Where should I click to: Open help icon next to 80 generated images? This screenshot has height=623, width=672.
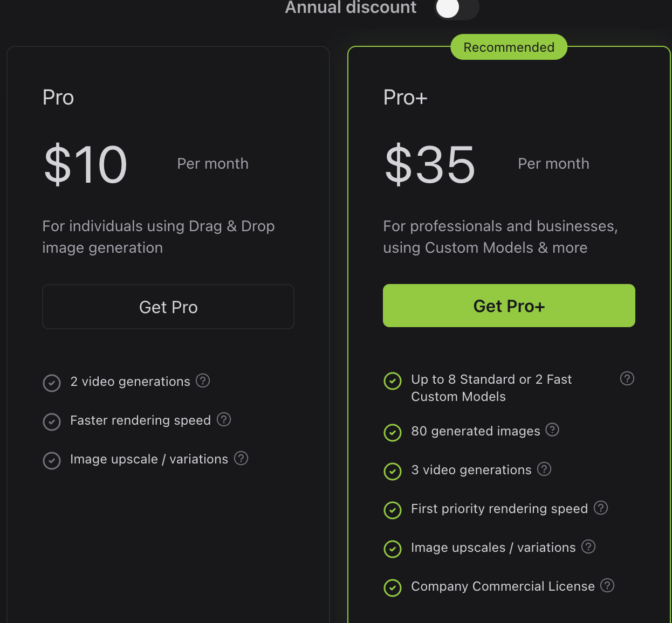(552, 430)
